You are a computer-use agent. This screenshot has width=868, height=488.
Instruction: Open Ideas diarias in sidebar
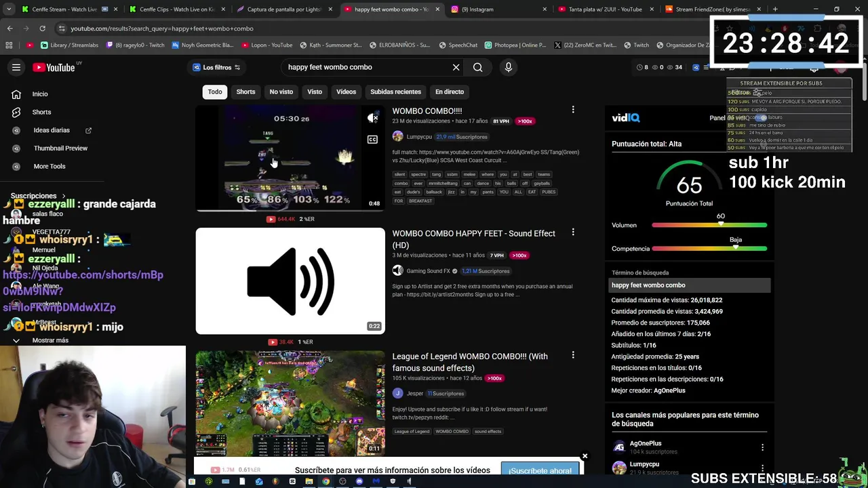coord(52,130)
